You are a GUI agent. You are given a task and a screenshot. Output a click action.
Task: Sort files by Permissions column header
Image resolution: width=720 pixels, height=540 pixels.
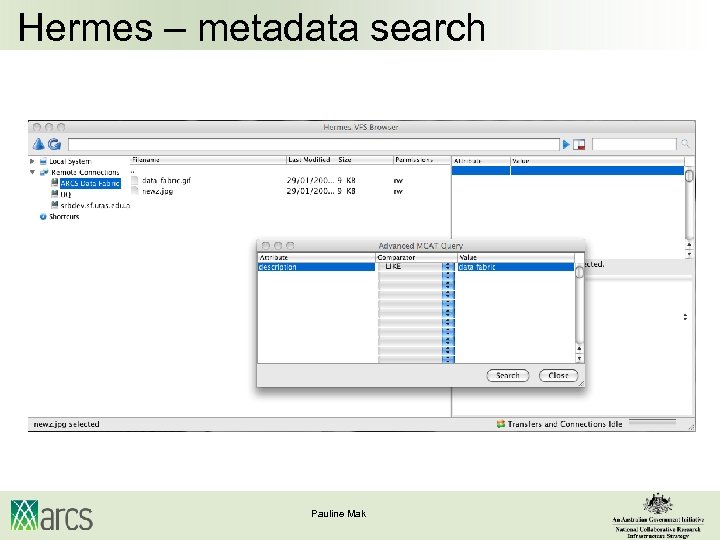coord(422,160)
